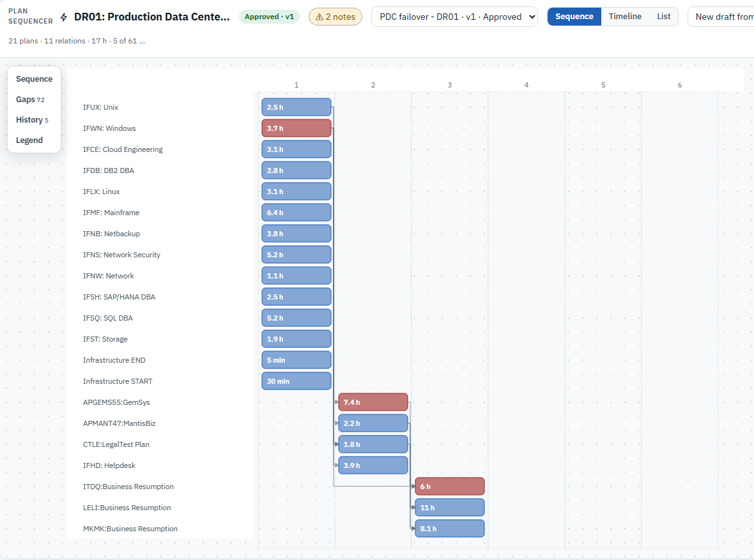Viewport: 754px width, 560px height.
Task: Click the stage 2 column header
Action: tap(373, 84)
